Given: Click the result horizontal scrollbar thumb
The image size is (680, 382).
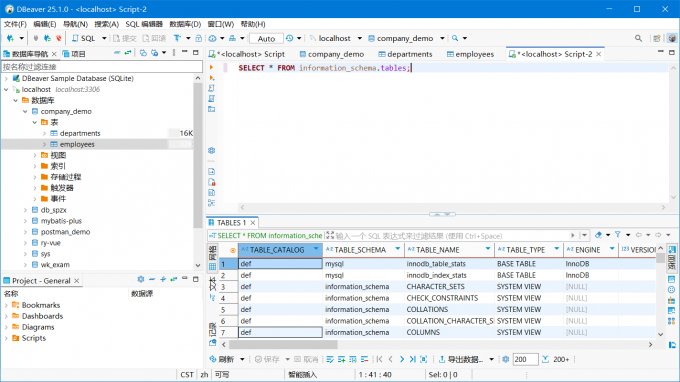Looking at the screenshot, I should pyautogui.click(x=283, y=345).
